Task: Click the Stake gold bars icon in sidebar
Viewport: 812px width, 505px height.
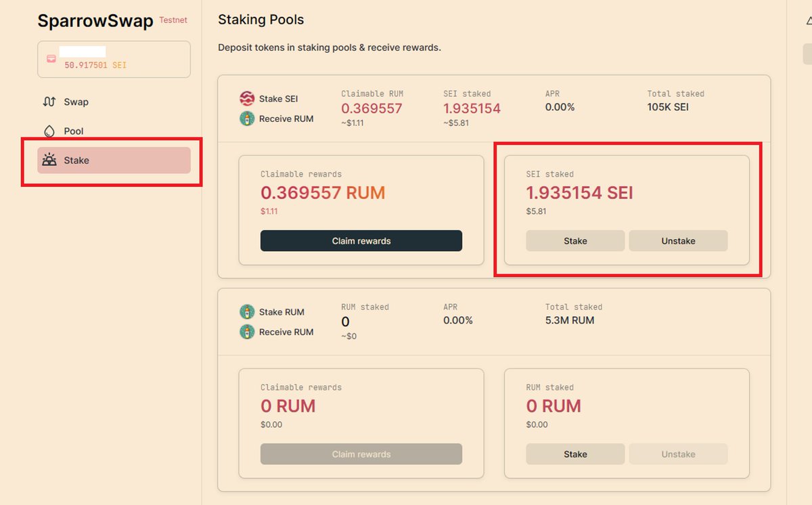Action: tap(51, 160)
